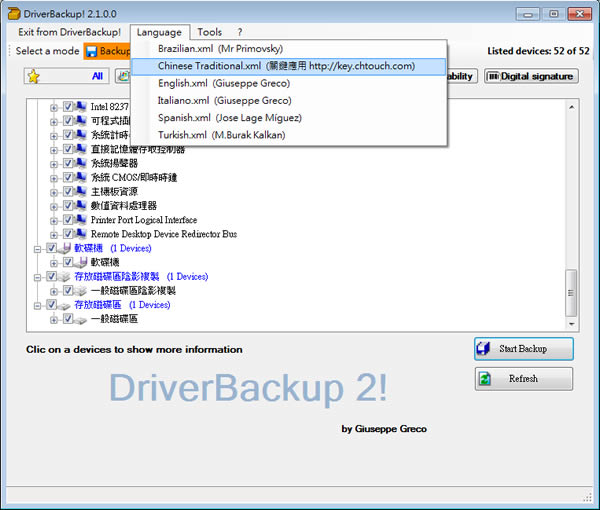The height and width of the screenshot is (510, 600).
Task: Click the device tree scroll down arrow
Action: click(571, 324)
